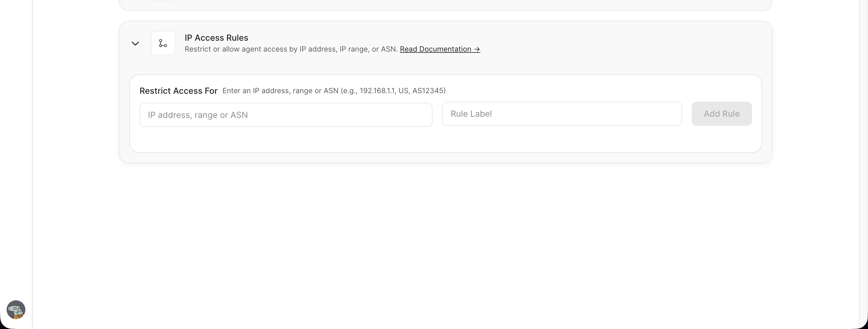Click empty area right of Read Documentation link

[x=623, y=49]
